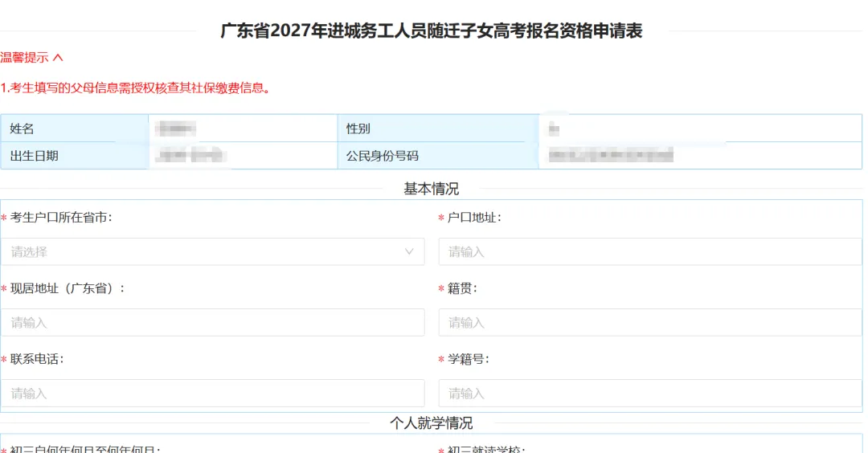Image resolution: width=868 pixels, height=453 pixels.
Task: Click the 姓名 label cell
Action: click(x=75, y=129)
